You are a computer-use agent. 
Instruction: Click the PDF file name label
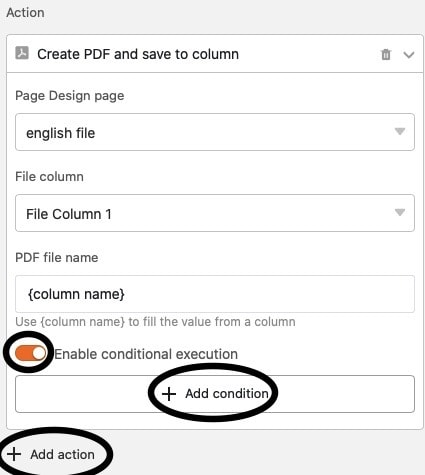pyautogui.click(x=57, y=257)
